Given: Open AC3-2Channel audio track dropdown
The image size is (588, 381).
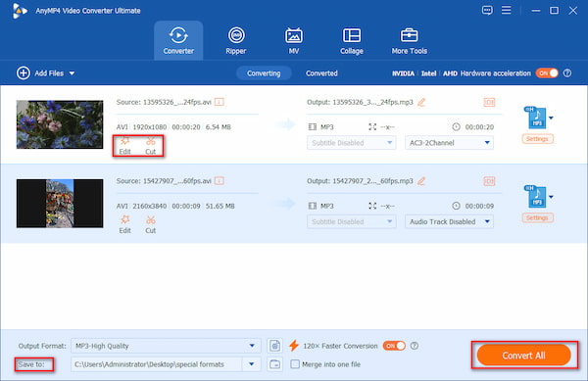Looking at the screenshot, I should click(x=449, y=143).
